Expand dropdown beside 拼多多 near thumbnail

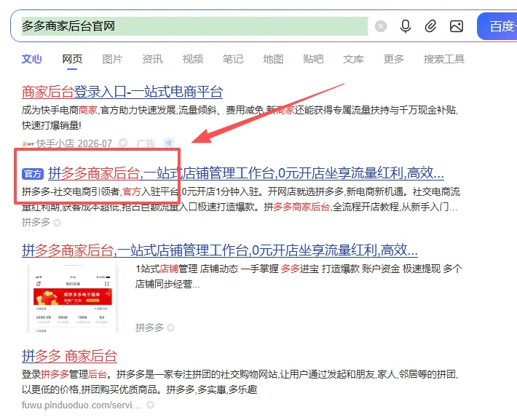(170, 328)
